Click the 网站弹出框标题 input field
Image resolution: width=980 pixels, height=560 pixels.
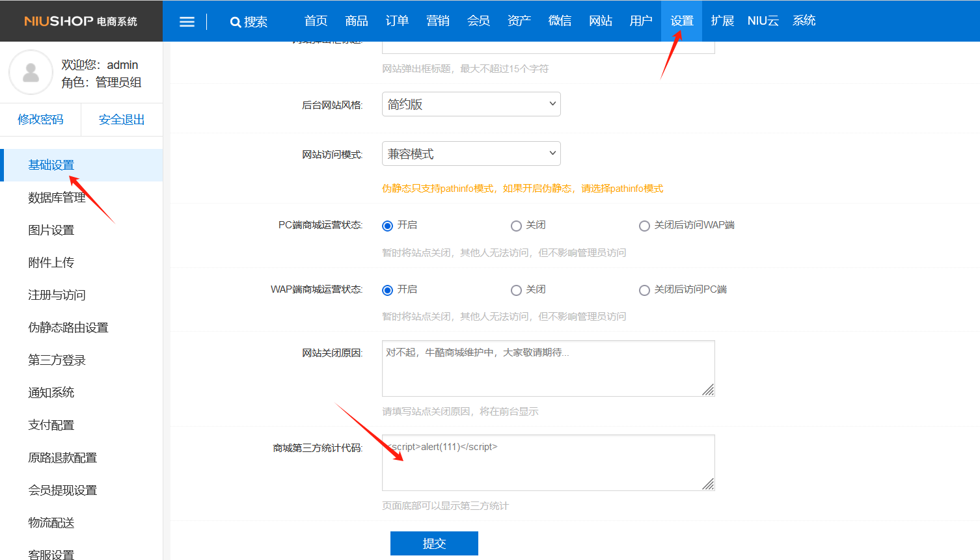pos(548,47)
